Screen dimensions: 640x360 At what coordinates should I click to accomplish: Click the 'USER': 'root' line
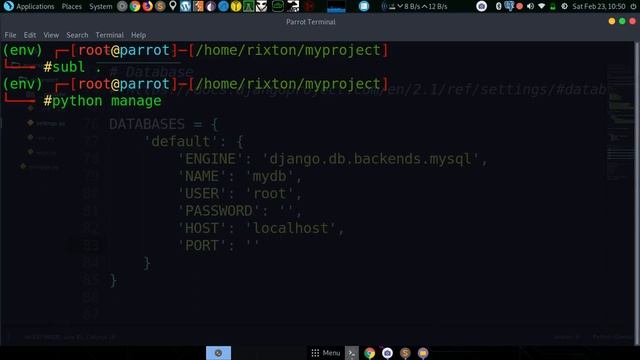coord(240,193)
